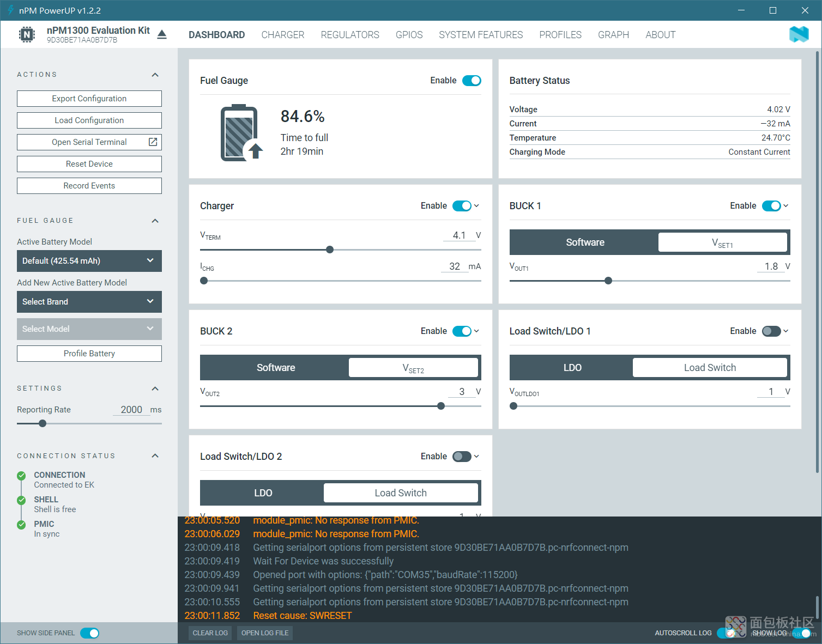This screenshot has height=644, width=822.
Task: Select Load Switch mode for LDO 1
Action: coord(710,368)
